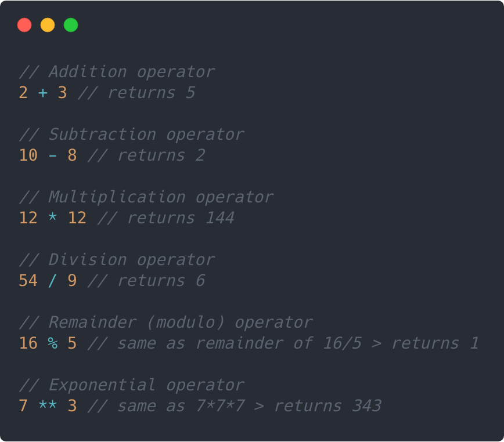Click the slash operator in 54 / 9
504x442 pixels.
tap(52, 281)
